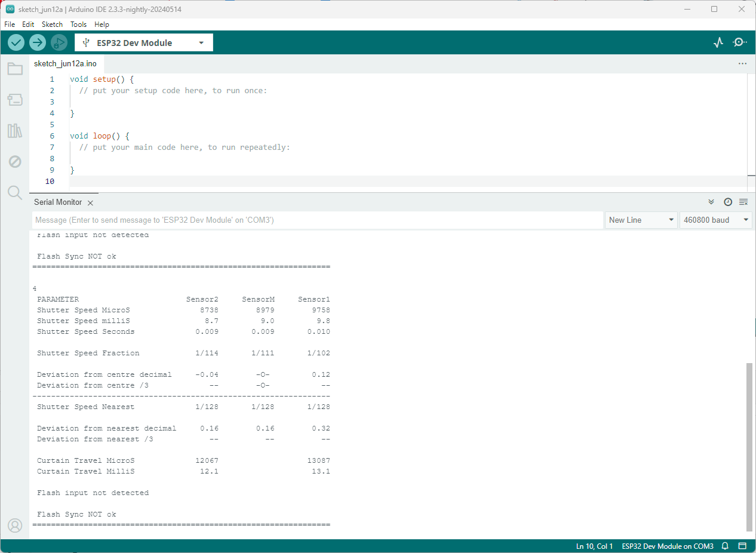Start debugging with the Debug icon
Viewport: 756px width, 553px height.
(x=59, y=42)
